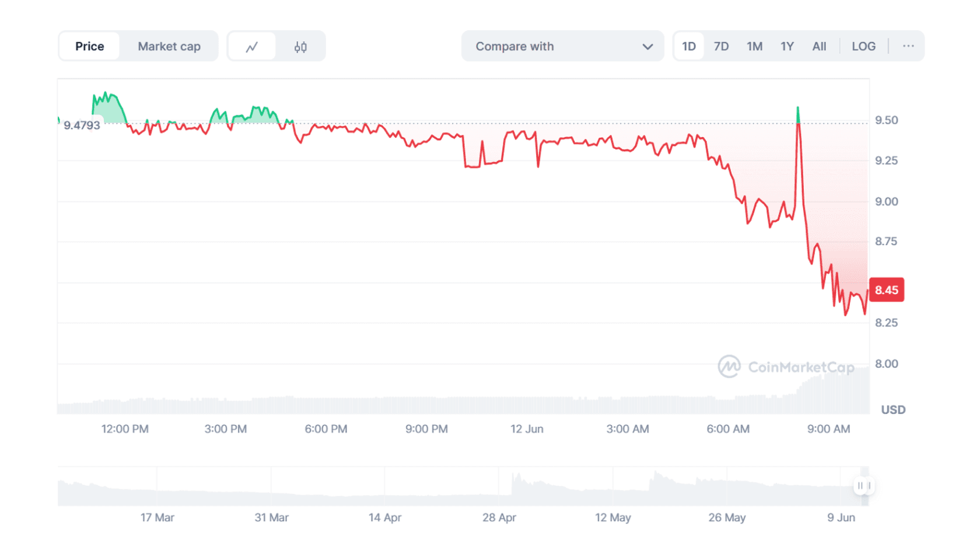Select the All time range

click(x=820, y=46)
